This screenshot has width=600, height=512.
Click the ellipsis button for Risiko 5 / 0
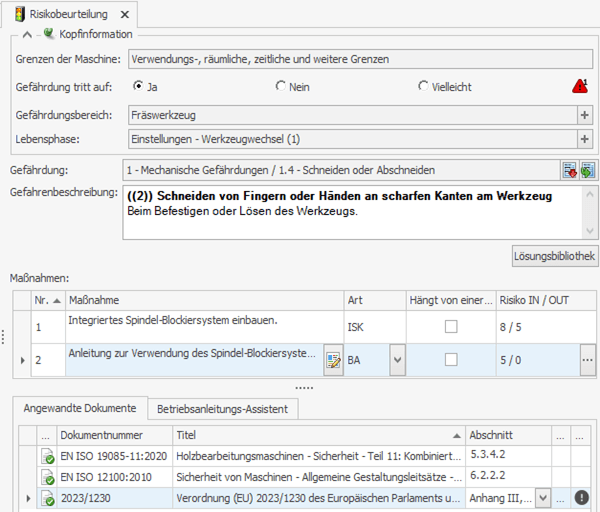click(587, 359)
